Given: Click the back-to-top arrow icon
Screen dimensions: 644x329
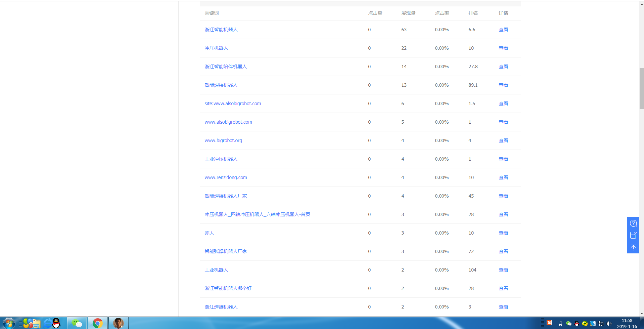Looking at the screenshot, I should click(633, 247).
